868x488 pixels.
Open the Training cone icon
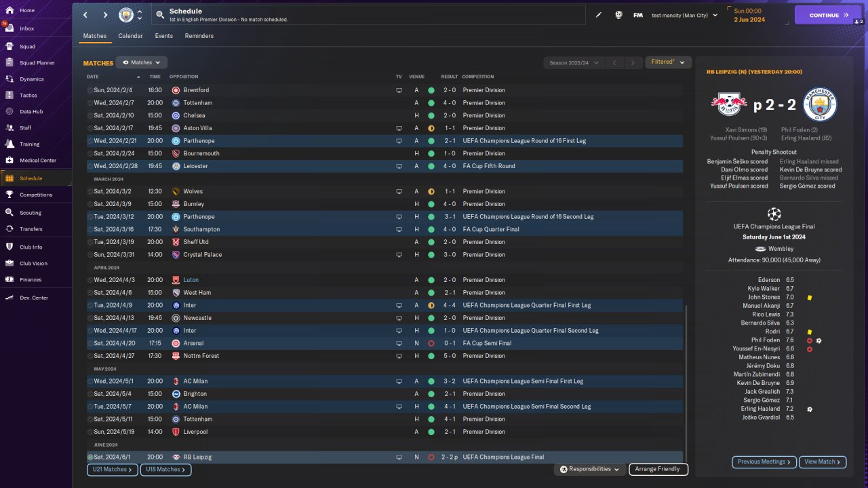[x=10, y=144]
